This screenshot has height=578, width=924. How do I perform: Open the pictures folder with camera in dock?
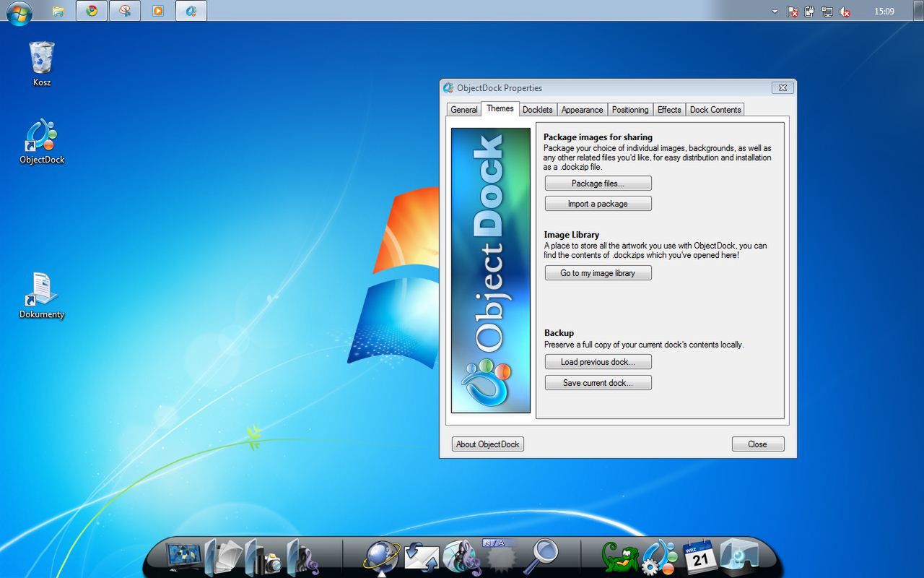(263, 557)
